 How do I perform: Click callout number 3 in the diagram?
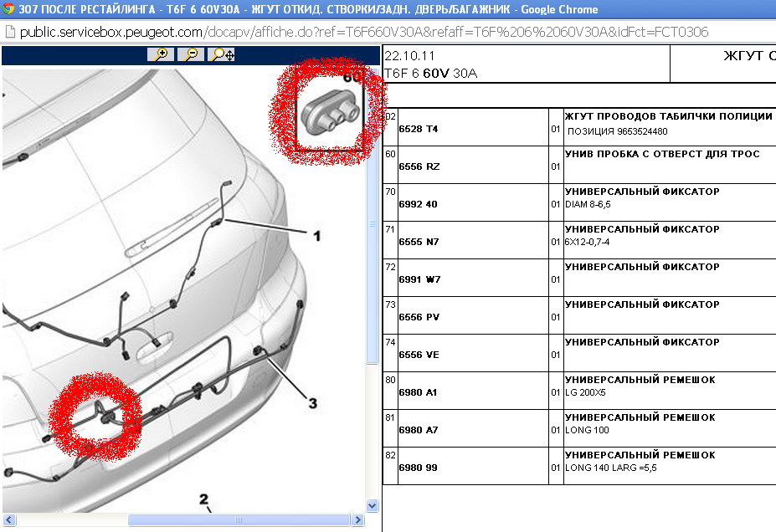click(x=312, y=403)
